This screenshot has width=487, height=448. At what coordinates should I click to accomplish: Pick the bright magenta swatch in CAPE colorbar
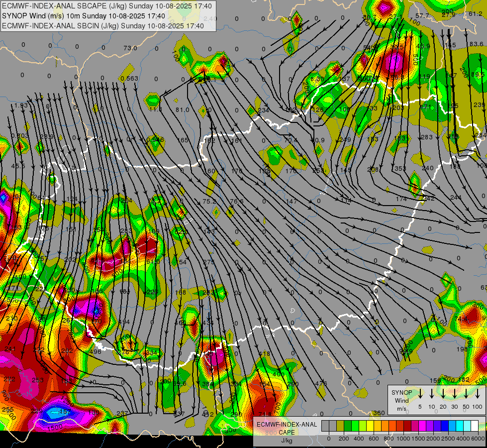(422, 426)
